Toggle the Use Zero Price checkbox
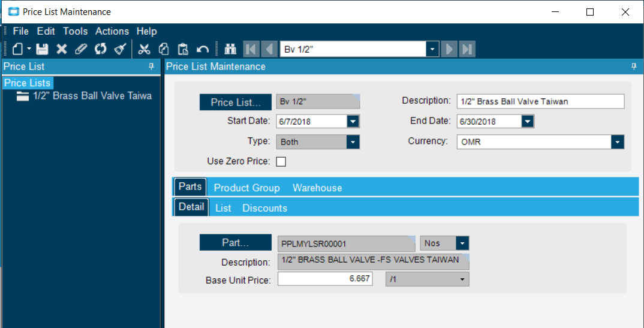Viewport: 644px width, 328px height. pyautogui.click(x=281, y=162)
